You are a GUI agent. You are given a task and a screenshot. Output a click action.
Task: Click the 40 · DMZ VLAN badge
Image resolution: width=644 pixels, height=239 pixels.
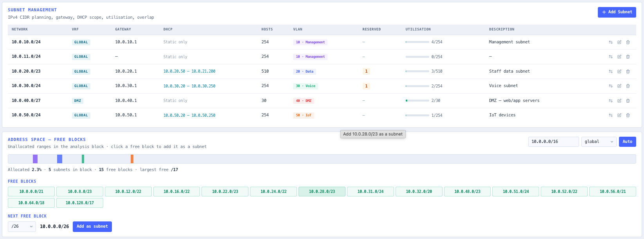tap(304, 101)
